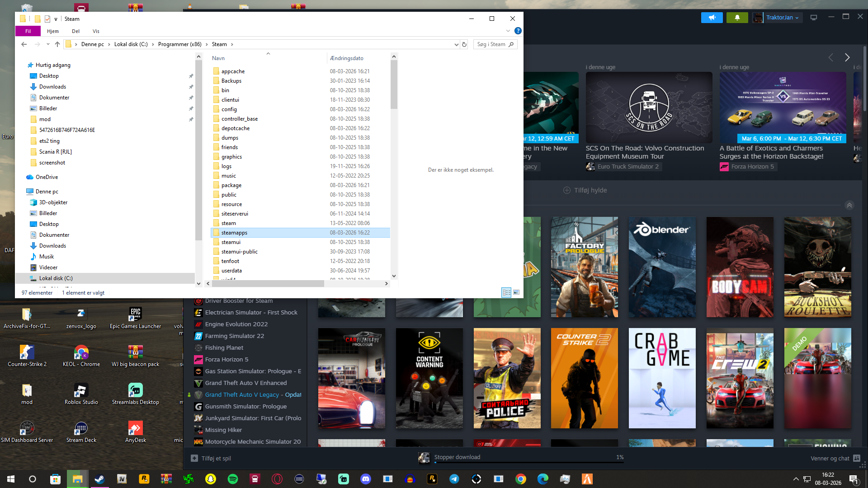
Task: Go up one folder level arrow
Action: 57,44
